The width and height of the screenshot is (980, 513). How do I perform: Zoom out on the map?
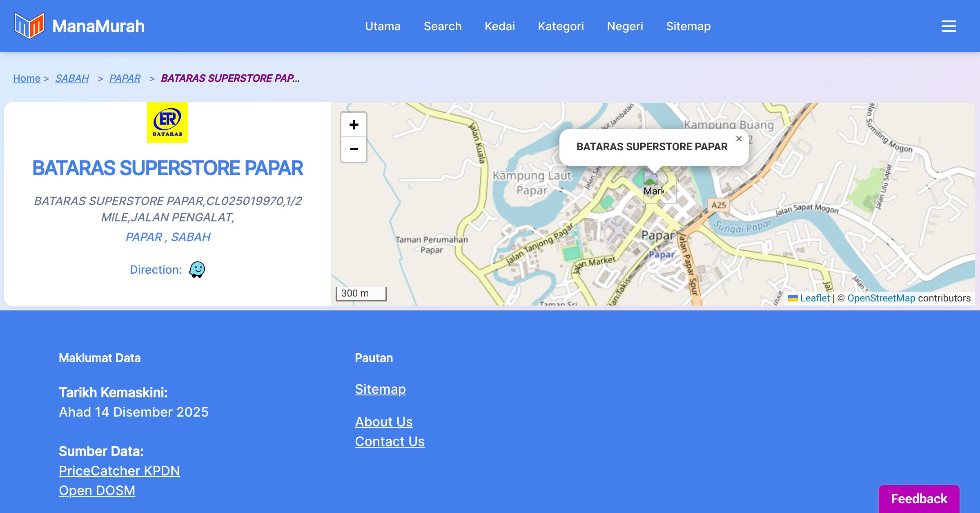point(354,149)
